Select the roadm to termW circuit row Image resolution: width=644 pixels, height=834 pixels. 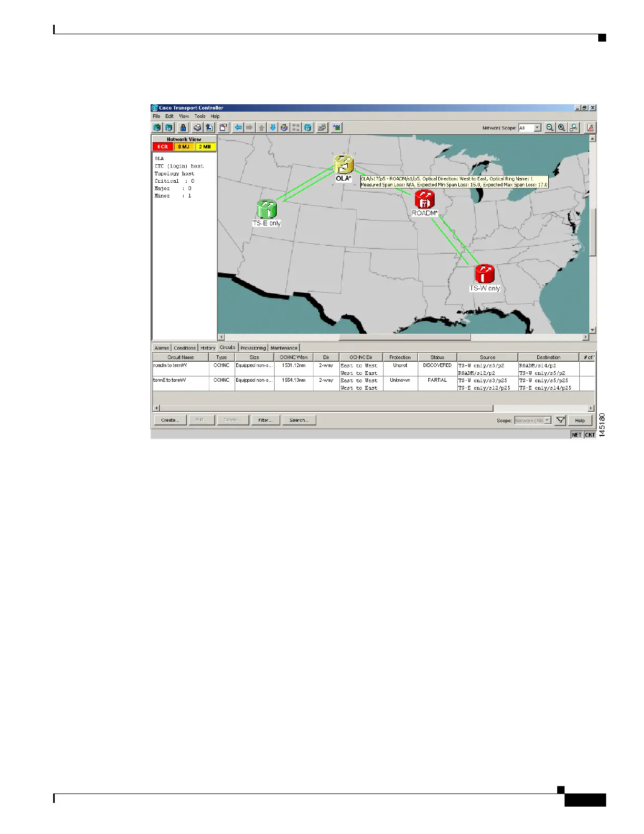[x=374, y=369]
